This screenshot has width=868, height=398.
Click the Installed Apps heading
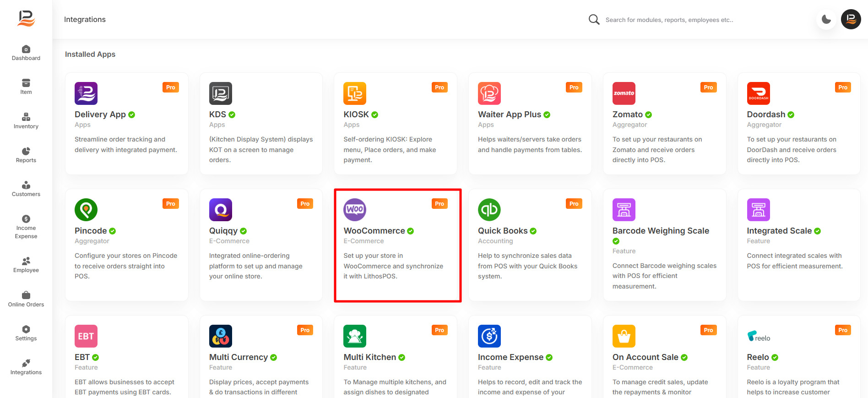(90, 54)
